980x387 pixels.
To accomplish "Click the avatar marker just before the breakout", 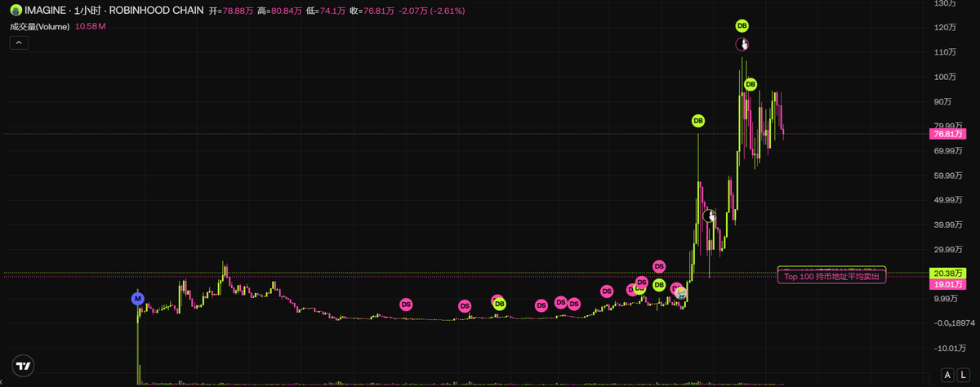I will coord(681,293).
